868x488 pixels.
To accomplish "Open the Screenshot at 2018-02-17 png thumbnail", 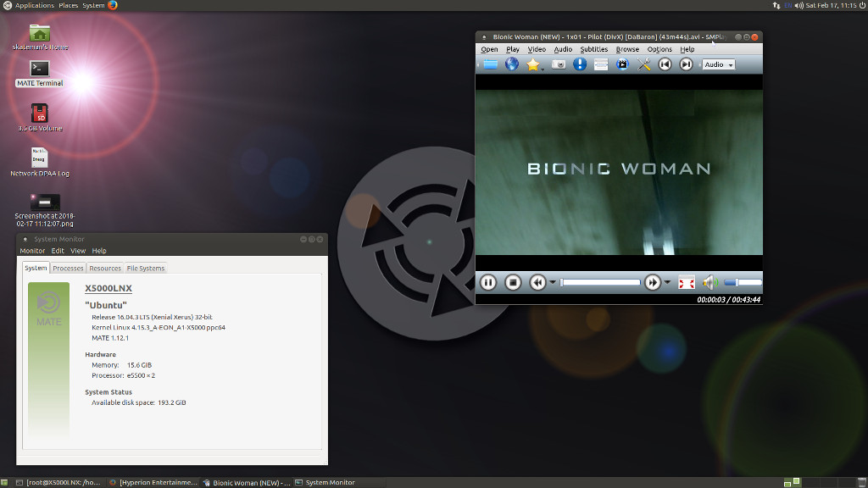I will point(45,202).
